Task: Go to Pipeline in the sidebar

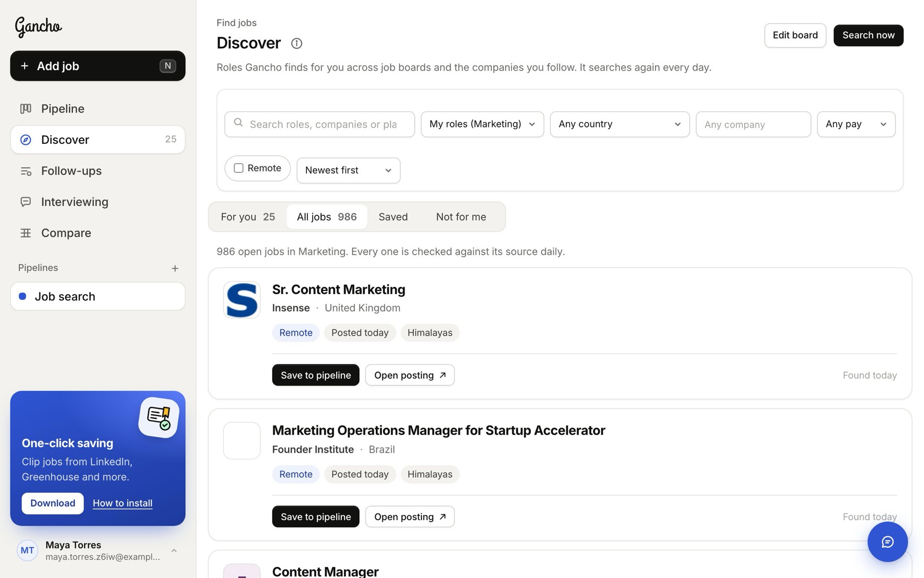Action: 98,108
